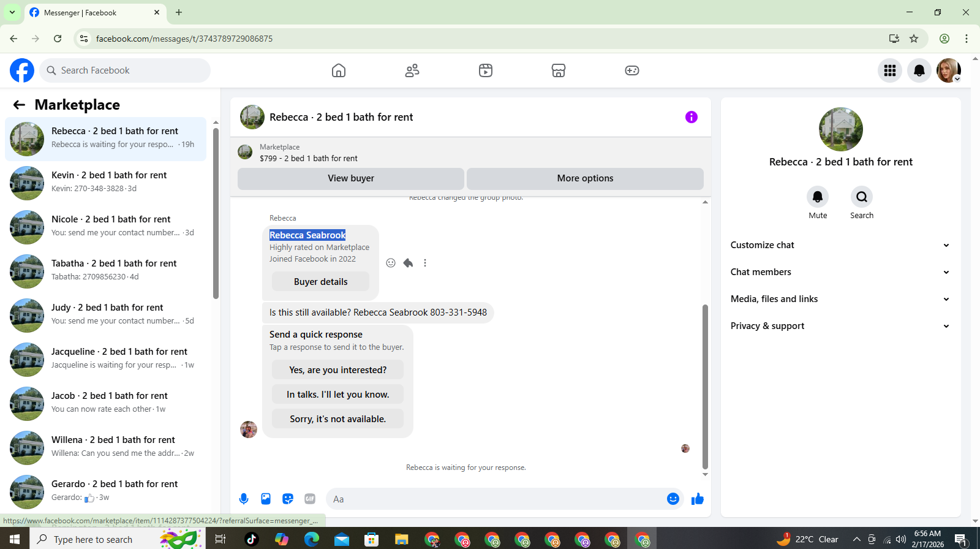Choose a GIF from GIF icon
The image size is (980, 549).
click(x=310, y=499)
